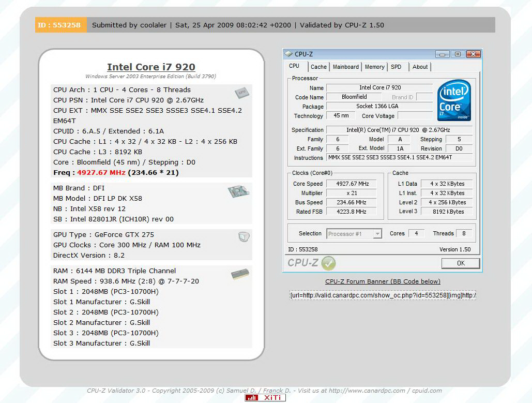Click the L1 Inst. cache value
Screen dimensions: 532x403
(x=447, y=193)
